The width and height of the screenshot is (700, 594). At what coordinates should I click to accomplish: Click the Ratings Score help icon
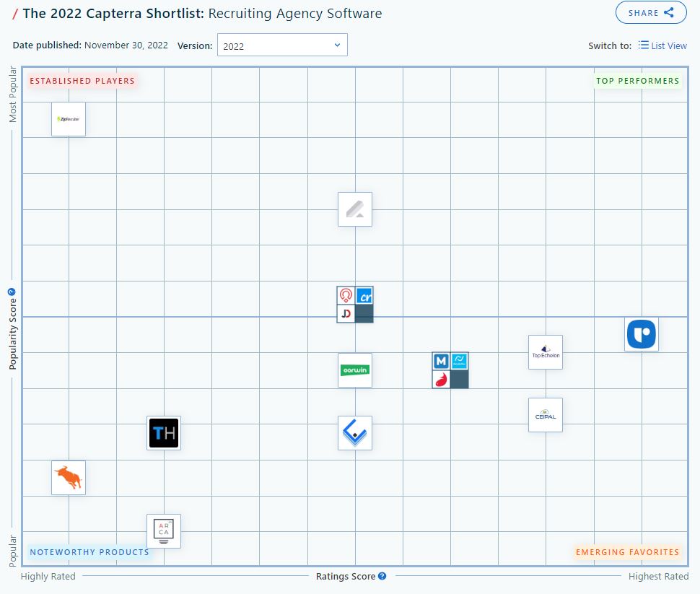click(382, 576)
